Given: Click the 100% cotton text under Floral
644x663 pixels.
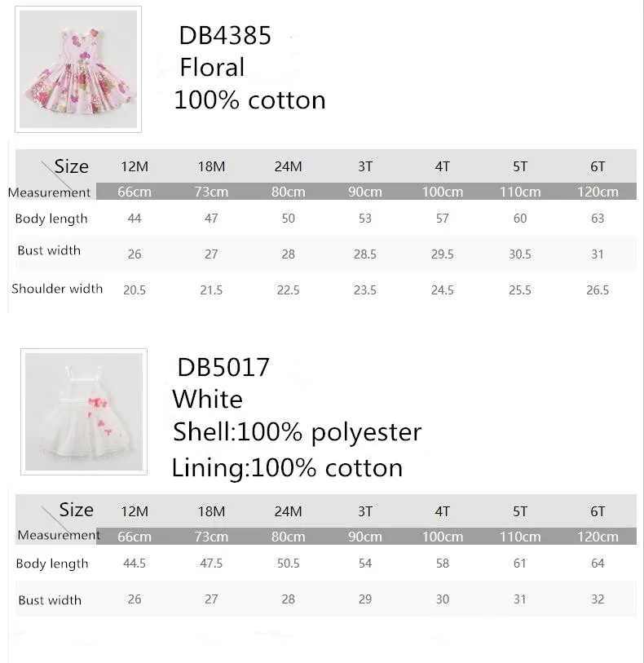Looking at the screenshot, I should click(x=249, y=100).
